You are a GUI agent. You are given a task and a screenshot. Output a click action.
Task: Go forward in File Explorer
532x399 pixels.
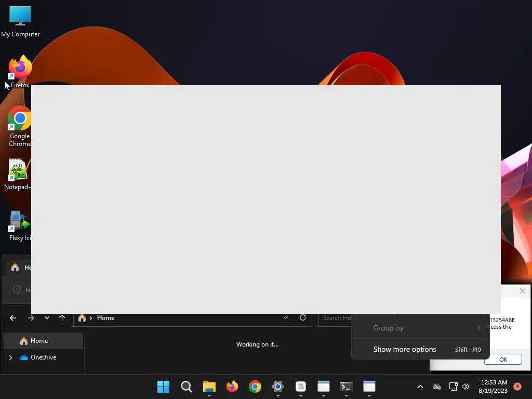pyautogui.click(x=31, y=318)
